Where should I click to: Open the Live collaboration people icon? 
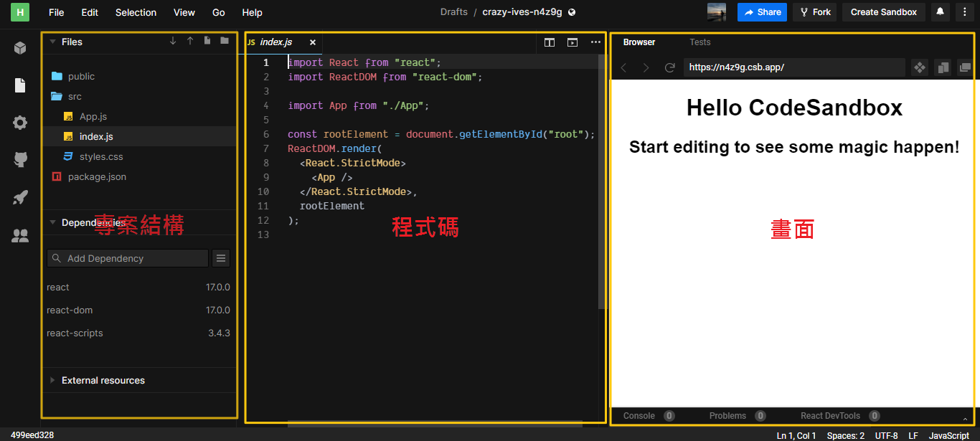pos(20,235)
